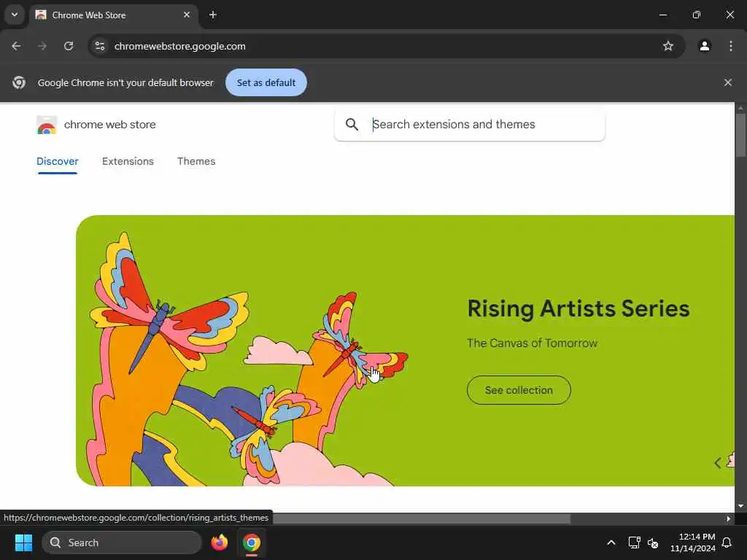Focus the Search extensions and themes field
The width and height of the screenshot is (747, 560).
click(470, 124)
